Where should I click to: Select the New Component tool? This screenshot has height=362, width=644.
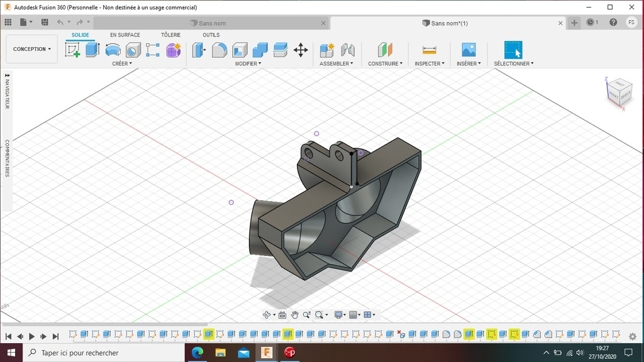click(327, 50)
